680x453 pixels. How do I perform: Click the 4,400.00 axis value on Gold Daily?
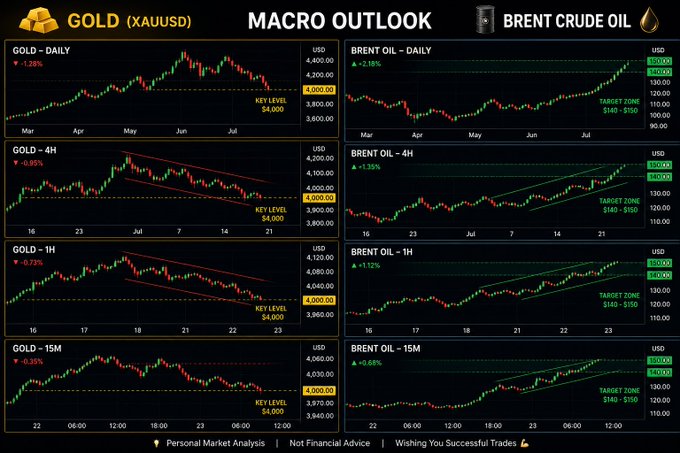(x=320, y=61)
